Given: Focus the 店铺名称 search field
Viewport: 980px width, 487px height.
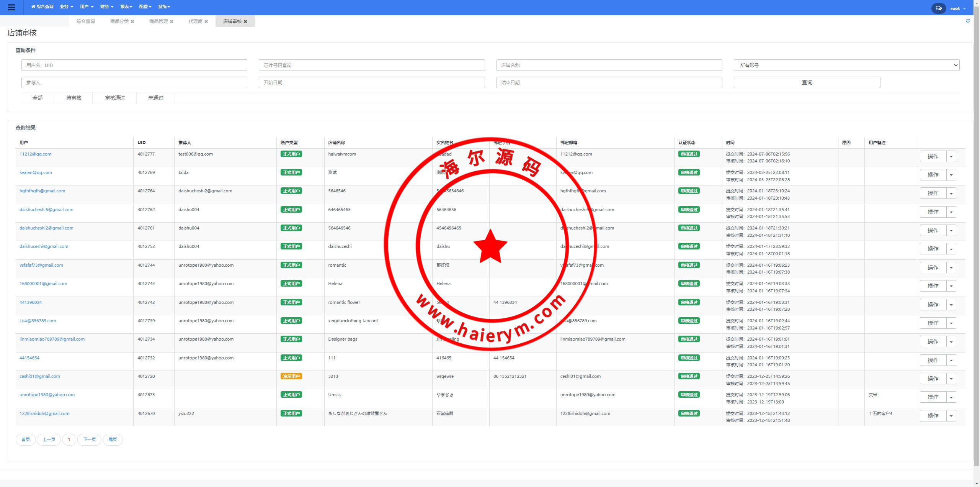Looking at the screenshot, I should [609, 65].
